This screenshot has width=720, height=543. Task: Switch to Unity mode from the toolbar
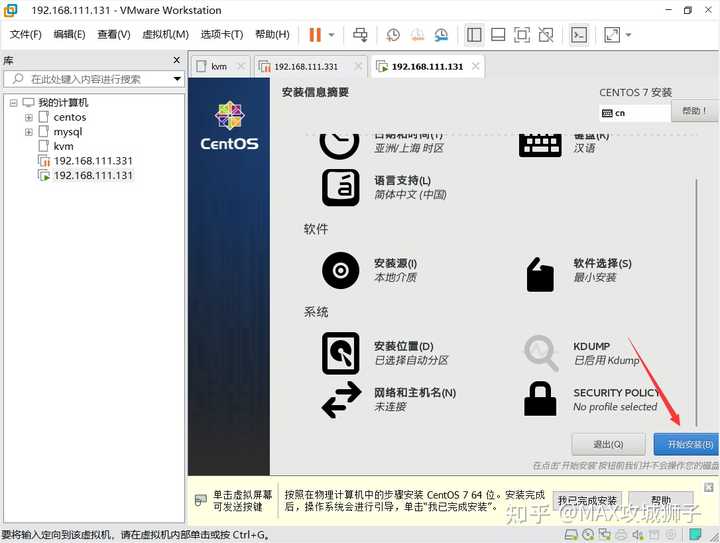coord(546,35)
